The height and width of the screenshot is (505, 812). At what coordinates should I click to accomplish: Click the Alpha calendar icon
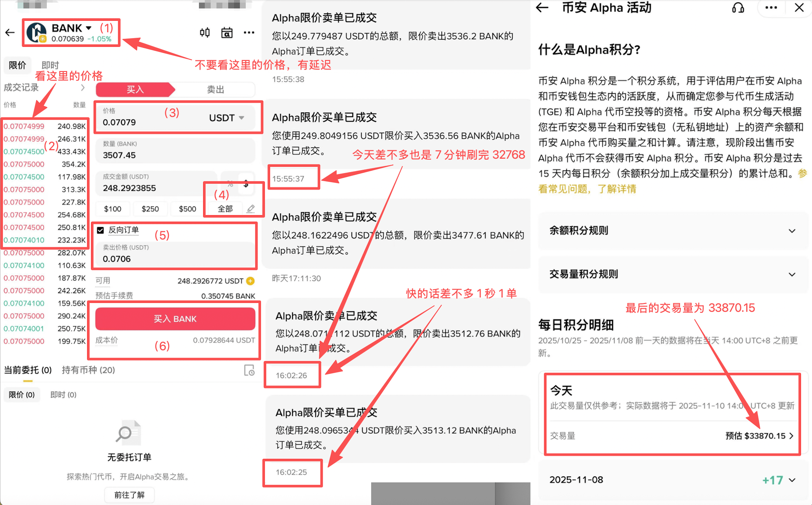point(227,33)
